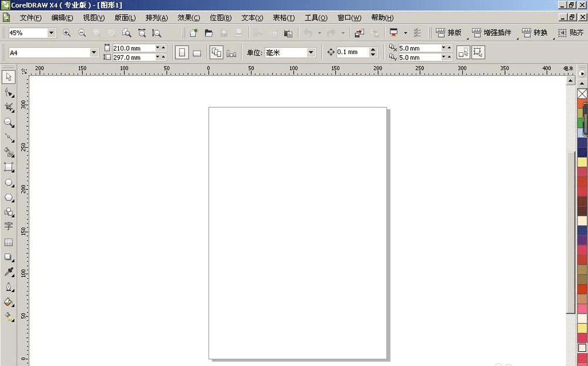This screenshot has width=588, height=366.
Task: Toggle apply layout to all pages
Action: [216, 52]
